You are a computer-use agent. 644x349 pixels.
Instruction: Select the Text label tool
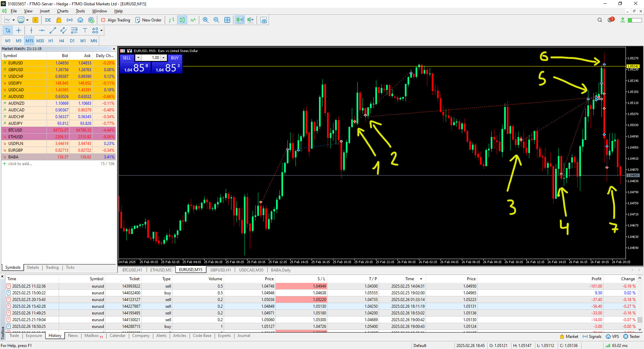pos(85,31)
